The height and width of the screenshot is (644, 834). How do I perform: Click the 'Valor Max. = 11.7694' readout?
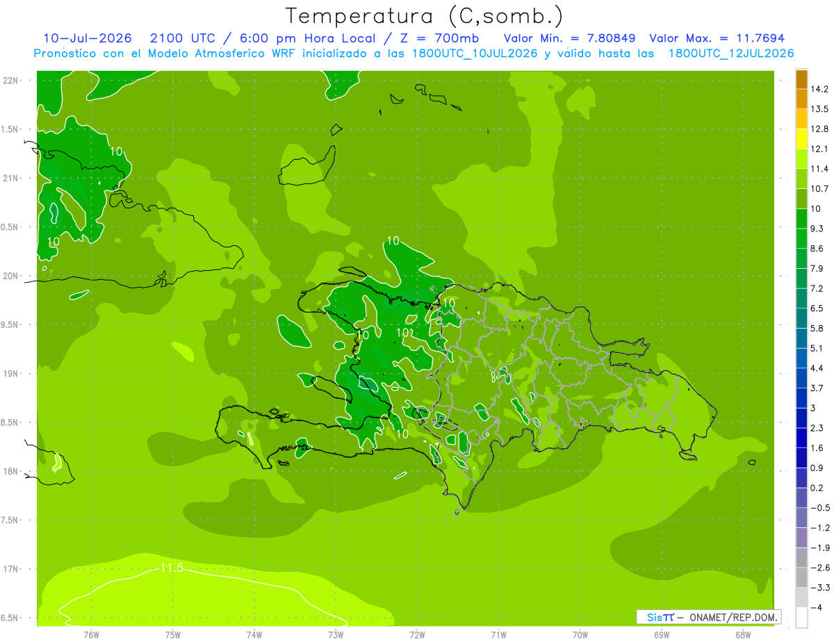pos(717,38)
